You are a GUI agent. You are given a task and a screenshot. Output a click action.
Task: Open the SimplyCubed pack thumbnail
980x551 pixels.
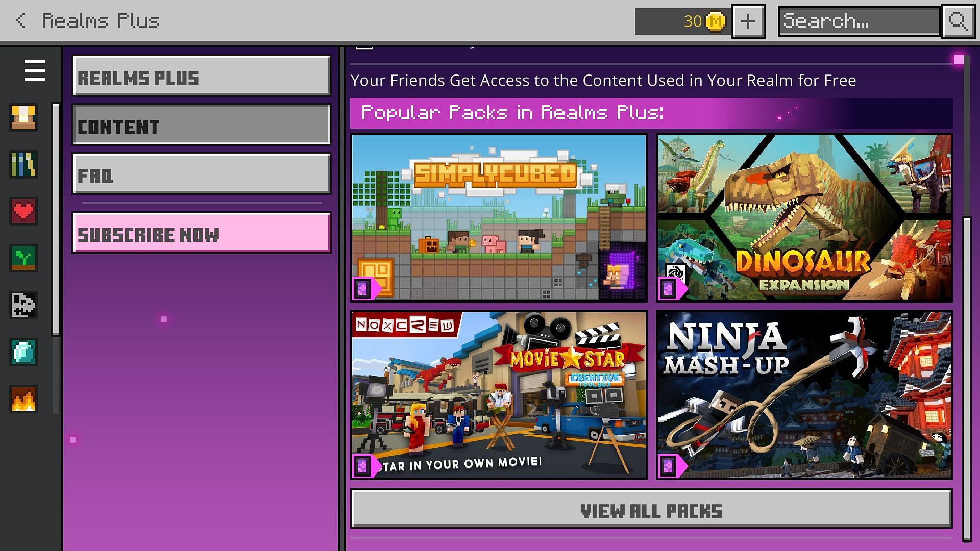click(x=499, y=217)
